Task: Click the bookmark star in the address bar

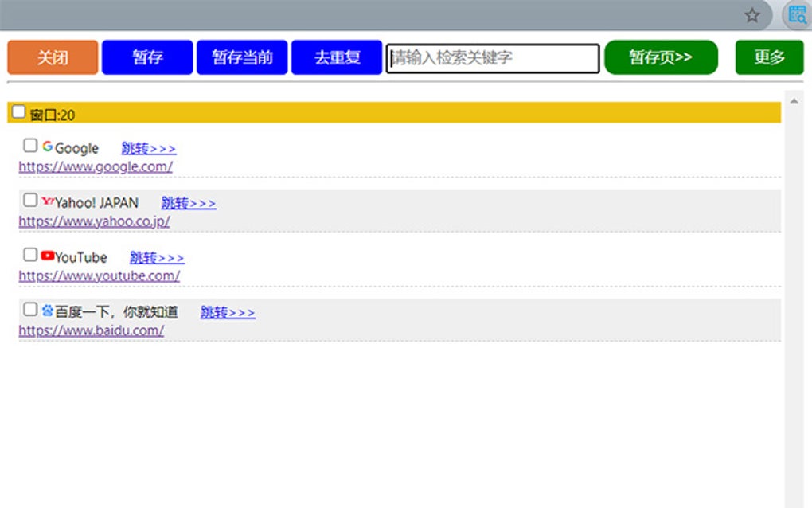Action: (x=751, y=14)
